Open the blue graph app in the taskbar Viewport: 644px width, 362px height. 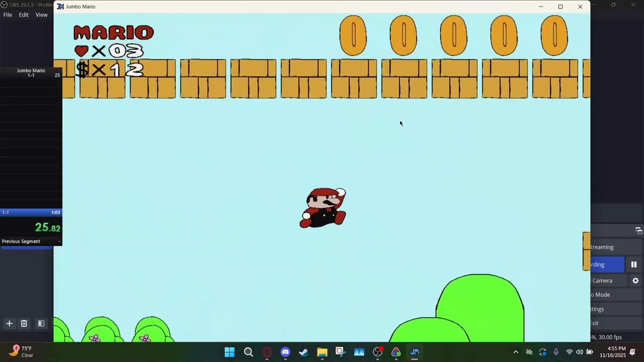[x=359, y=352]
